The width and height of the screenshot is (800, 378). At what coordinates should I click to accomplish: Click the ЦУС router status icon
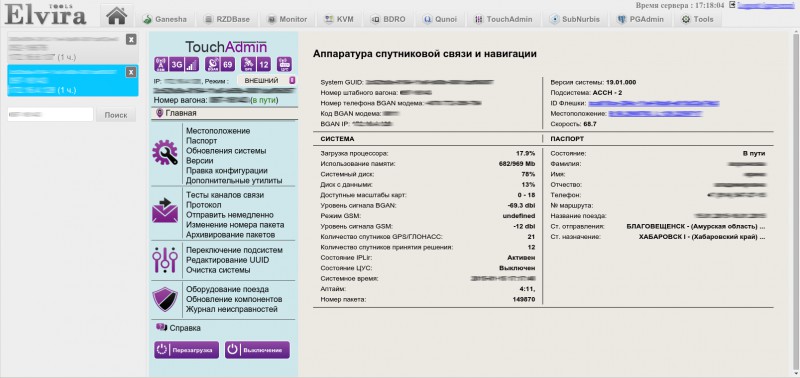tap(284, 64)
